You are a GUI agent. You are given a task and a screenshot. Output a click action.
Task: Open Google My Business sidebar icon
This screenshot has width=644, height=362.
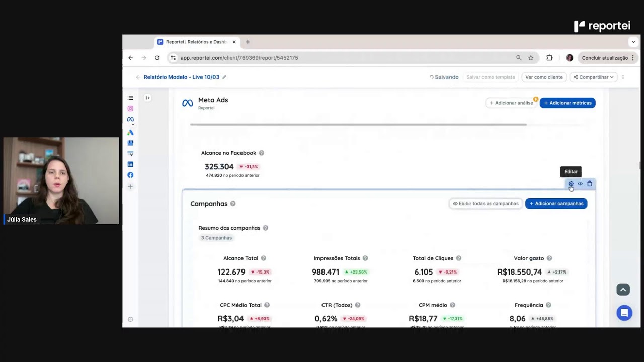click(130, 143)
